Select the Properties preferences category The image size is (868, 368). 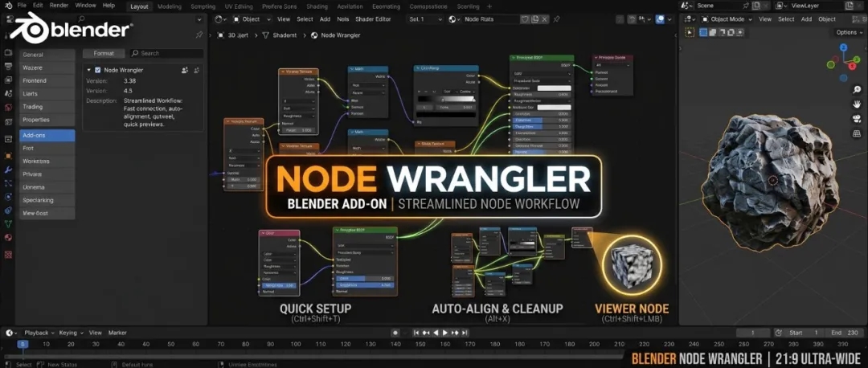47,120
